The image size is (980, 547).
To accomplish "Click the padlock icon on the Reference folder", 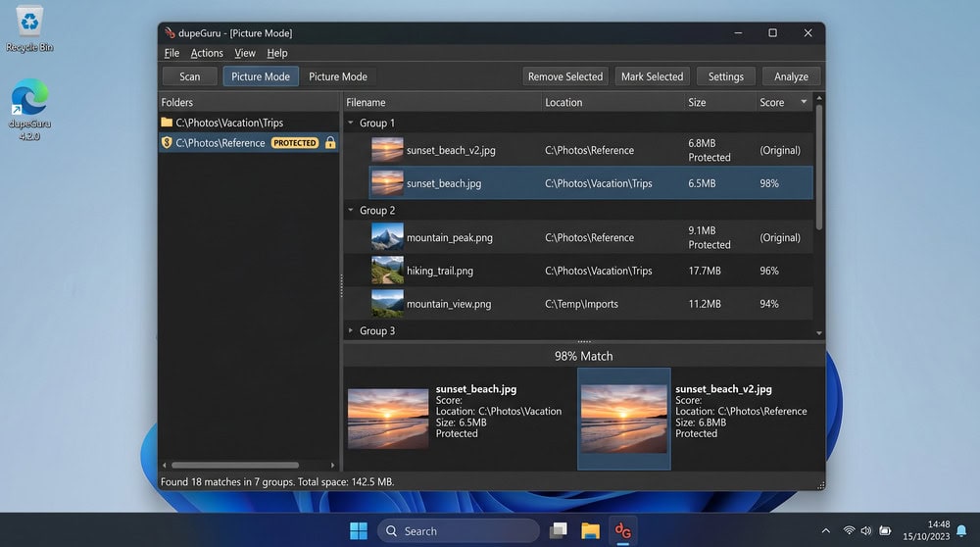I will click(x=330, y=142).
